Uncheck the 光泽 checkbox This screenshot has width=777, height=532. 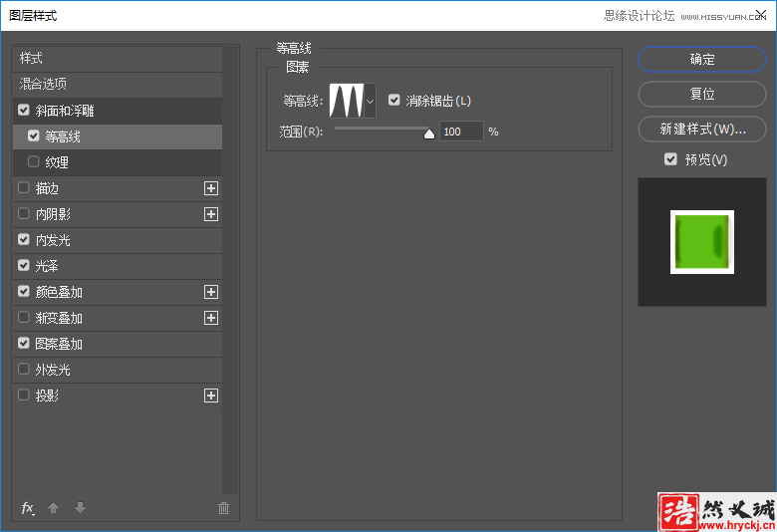(24, 265)
